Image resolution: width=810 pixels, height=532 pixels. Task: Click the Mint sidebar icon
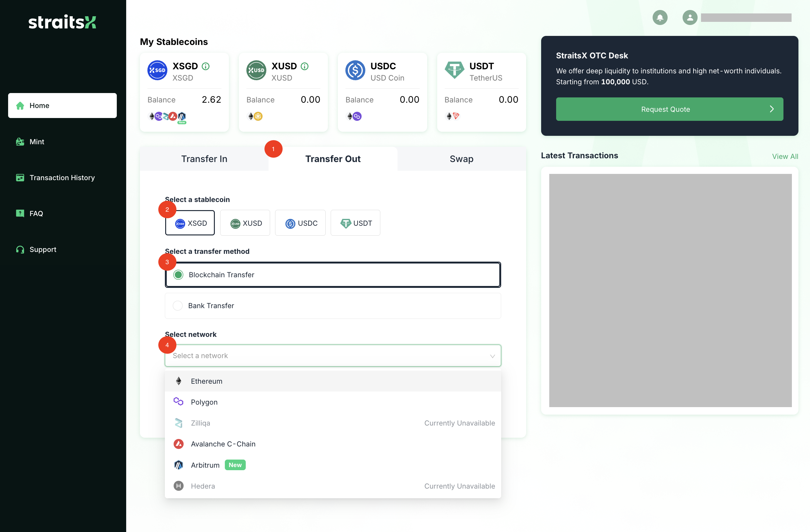tap(20, 142)
